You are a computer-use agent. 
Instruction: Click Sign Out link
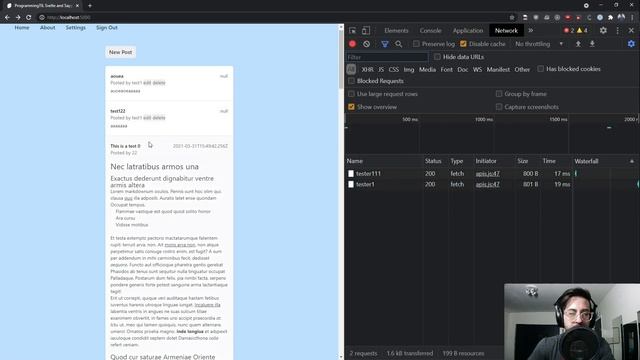point(107,28)
